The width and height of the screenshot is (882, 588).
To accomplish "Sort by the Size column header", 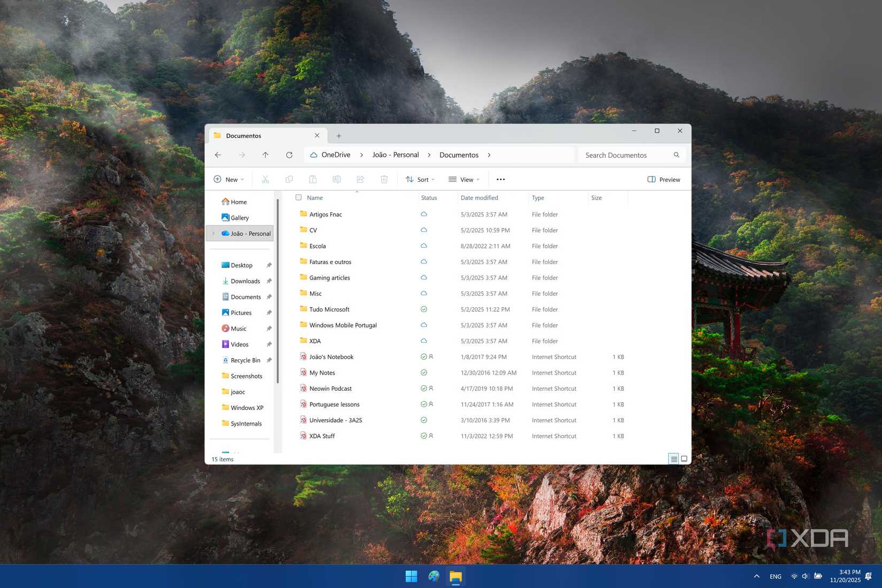I will 597,198.
